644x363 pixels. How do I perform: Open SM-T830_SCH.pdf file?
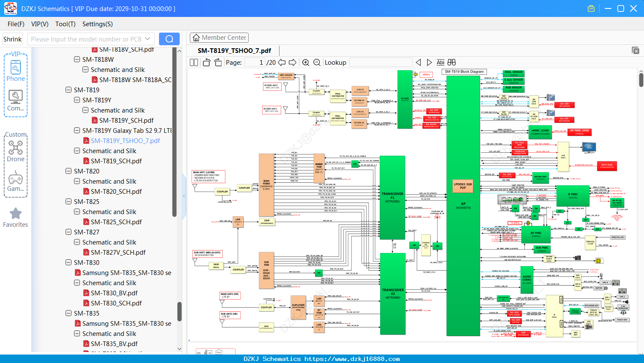coord(116,303)
